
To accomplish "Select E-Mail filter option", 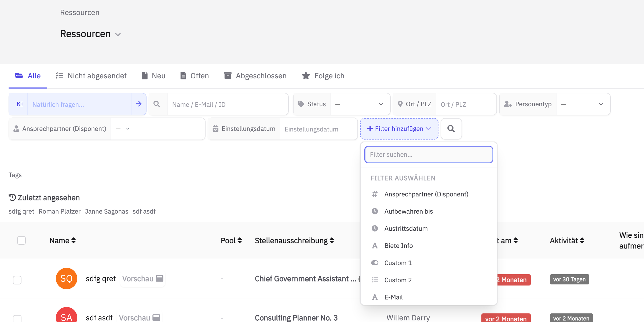I will pyautogui.click(x=429, y=297).
